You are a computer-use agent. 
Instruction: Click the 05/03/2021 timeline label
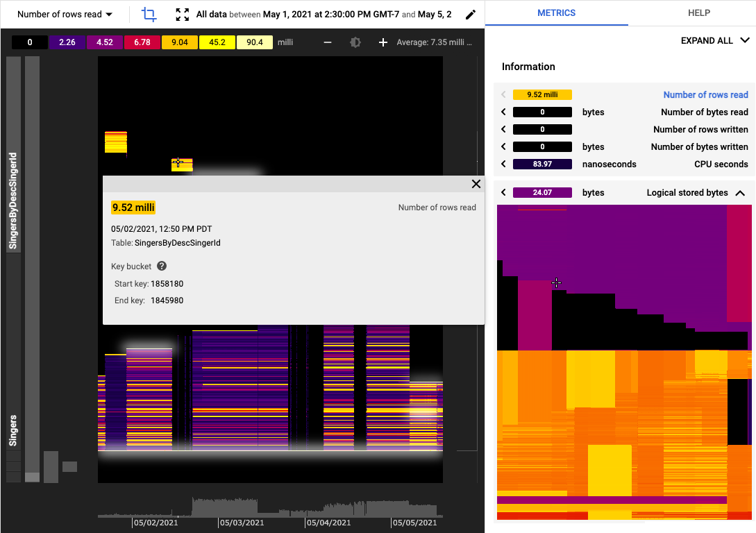pos(242,523)
